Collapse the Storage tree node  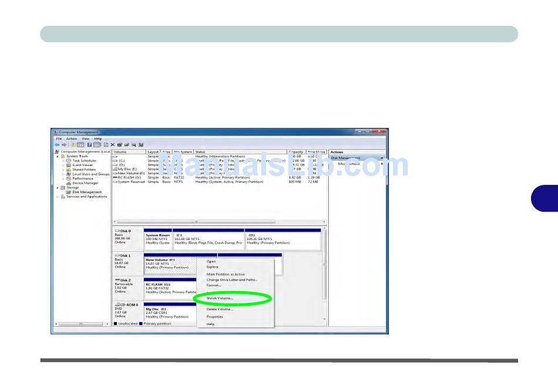(58, 188)
